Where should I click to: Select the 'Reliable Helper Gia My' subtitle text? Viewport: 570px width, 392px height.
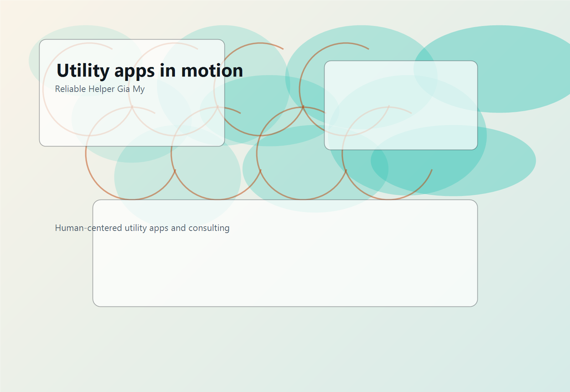99,89
